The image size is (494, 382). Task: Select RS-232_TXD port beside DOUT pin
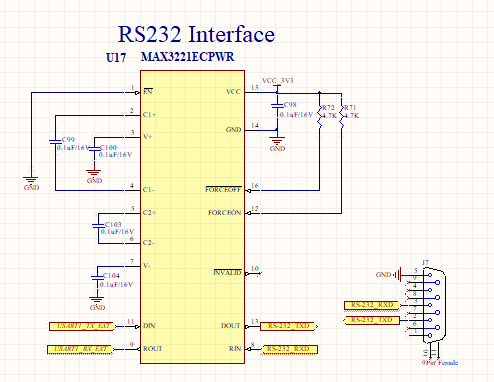click(289, 326)
